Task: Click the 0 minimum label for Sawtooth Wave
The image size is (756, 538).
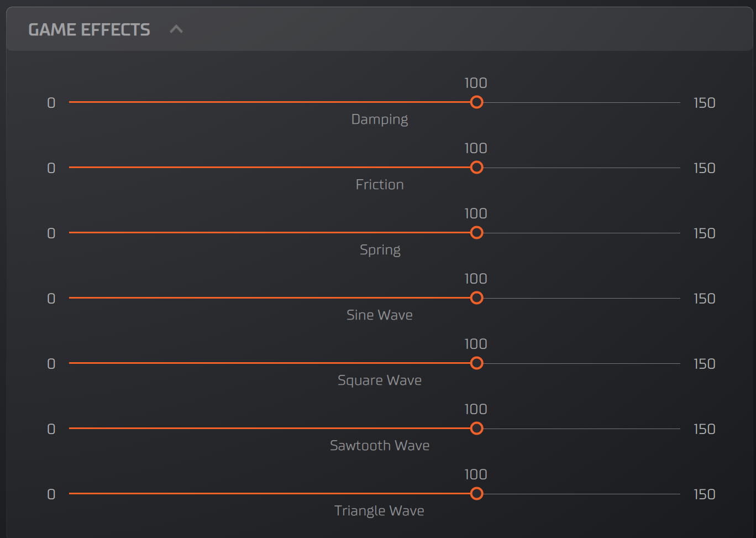Action: [x=51, y=429]
